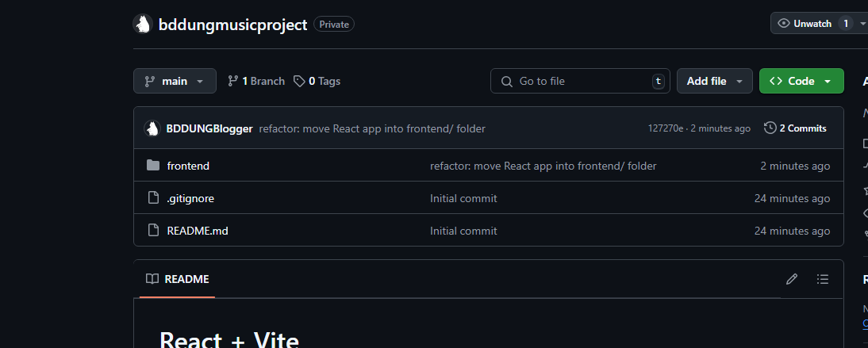Open commit hash 127270e
The width and height of the screenshot is (868, 348).
(x=666, y=129)
